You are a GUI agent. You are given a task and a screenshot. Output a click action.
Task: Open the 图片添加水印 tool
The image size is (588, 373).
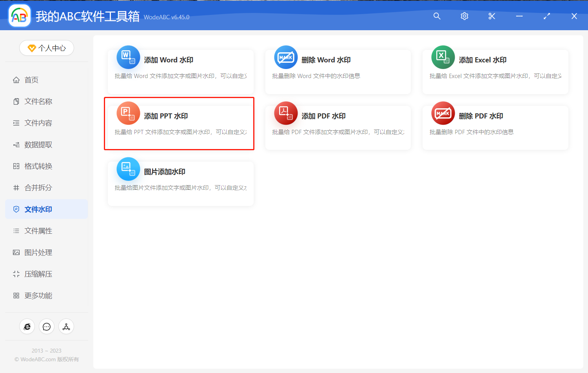point(180,183)
